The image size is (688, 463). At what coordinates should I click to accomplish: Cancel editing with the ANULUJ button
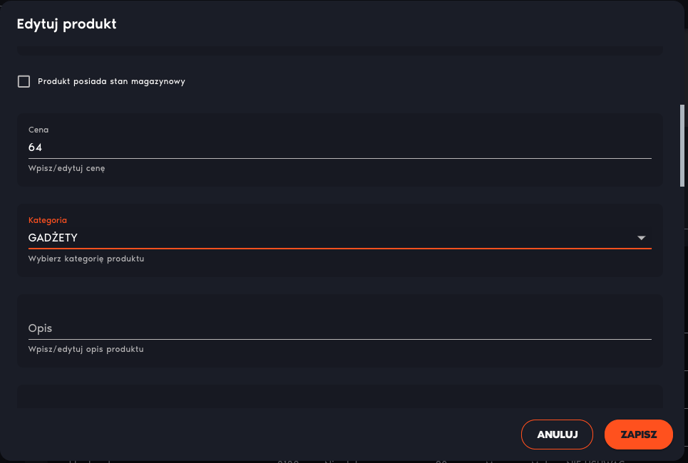pyautogui.click(x=557, y=434)
